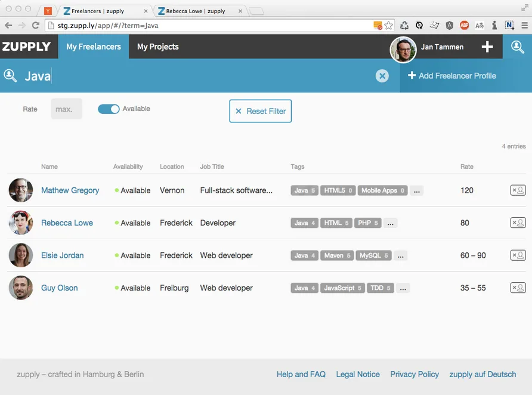Switch language via zupply auf Deutsch
Image resolution: width=532 pixels, height=395 pixels.
(482, 374)
